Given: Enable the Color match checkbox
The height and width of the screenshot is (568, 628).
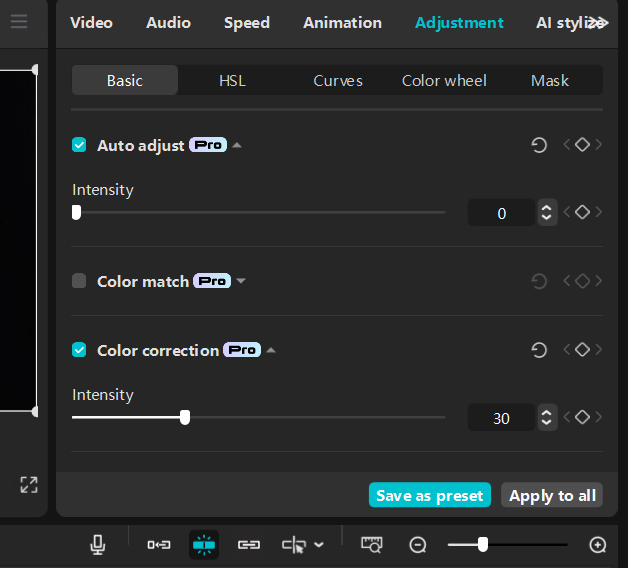Looking at the screenshot, I should coord(79,281).
